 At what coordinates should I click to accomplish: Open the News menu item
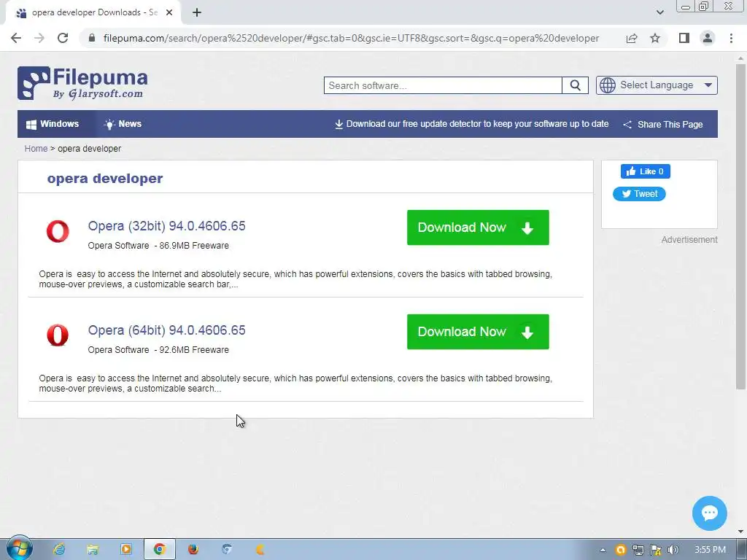(x=123, y=124)
